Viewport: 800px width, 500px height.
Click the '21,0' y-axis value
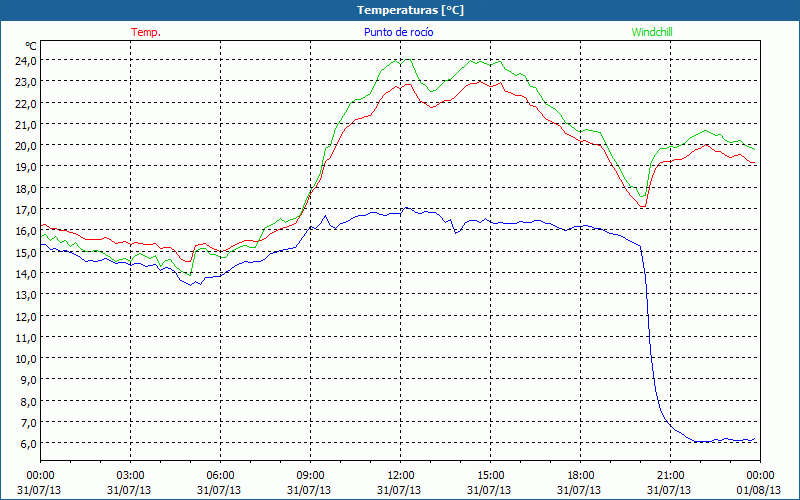[27, 124]
